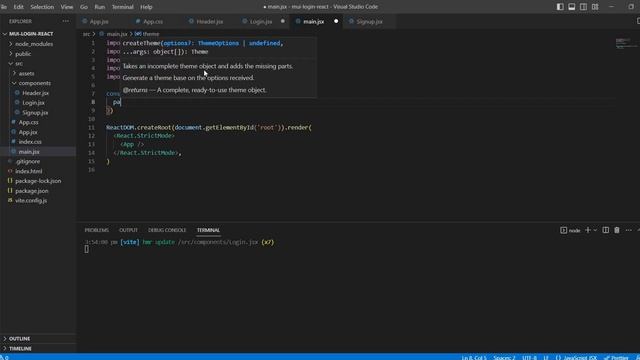
Task: Open Header.jsx in the file tree
Action: [36, 93]
